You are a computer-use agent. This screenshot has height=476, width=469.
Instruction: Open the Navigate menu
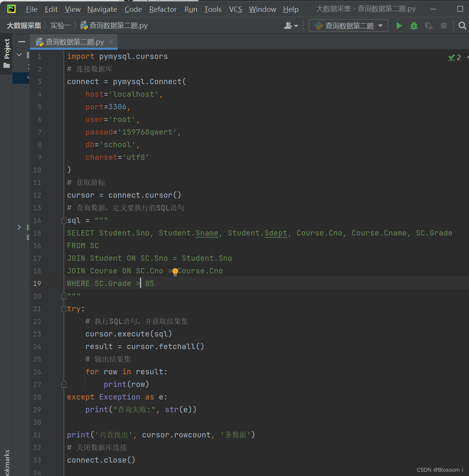[102, 9]
